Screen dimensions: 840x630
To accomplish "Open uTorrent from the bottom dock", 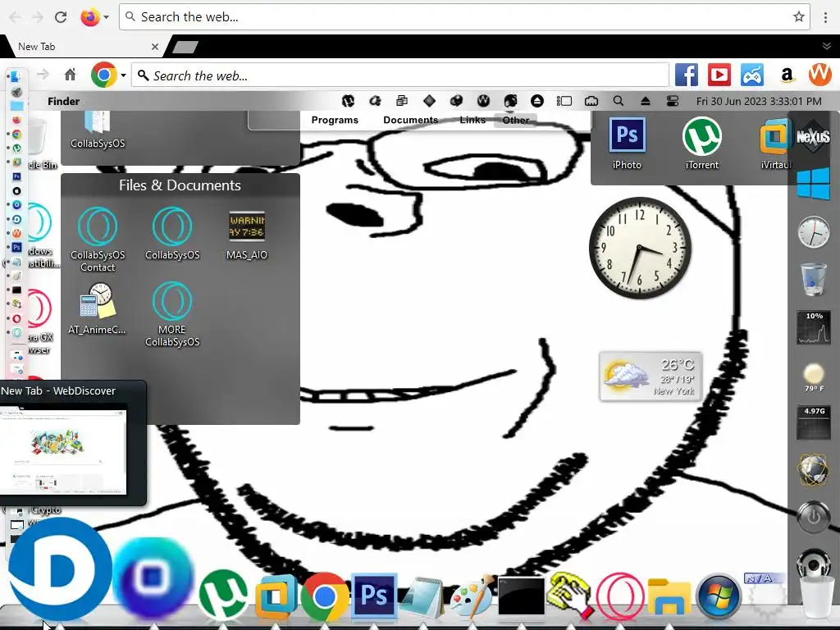I will click(223, 595).
